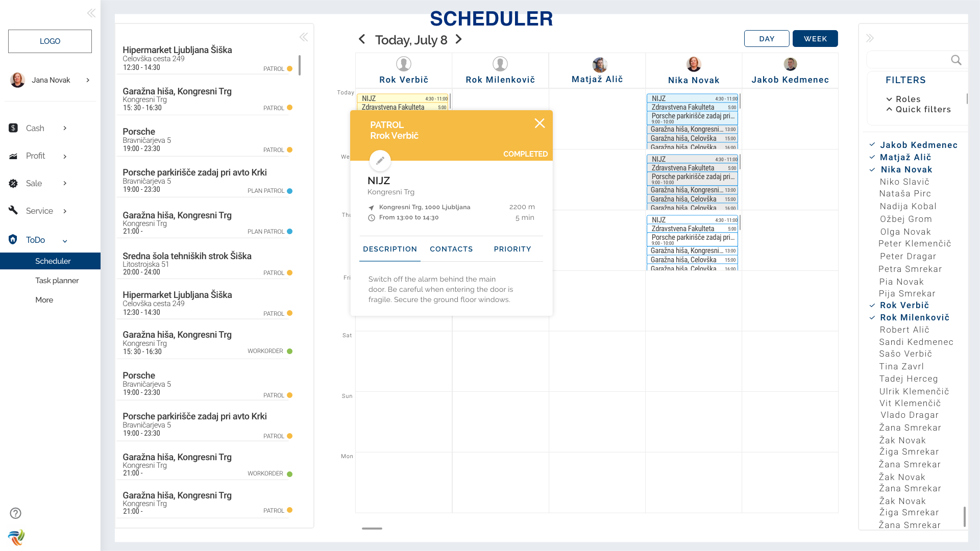Toggle visibility of Nika Novak filter
980x551 pixels.
(906, 169)
